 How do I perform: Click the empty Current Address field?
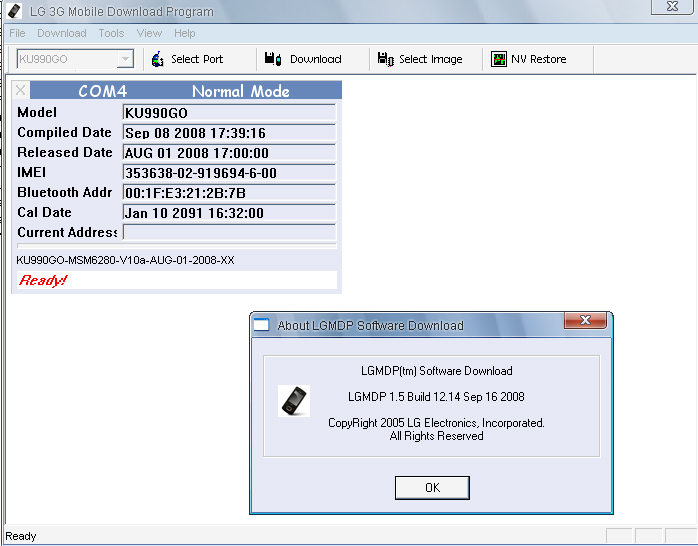(x=229, y=232)
